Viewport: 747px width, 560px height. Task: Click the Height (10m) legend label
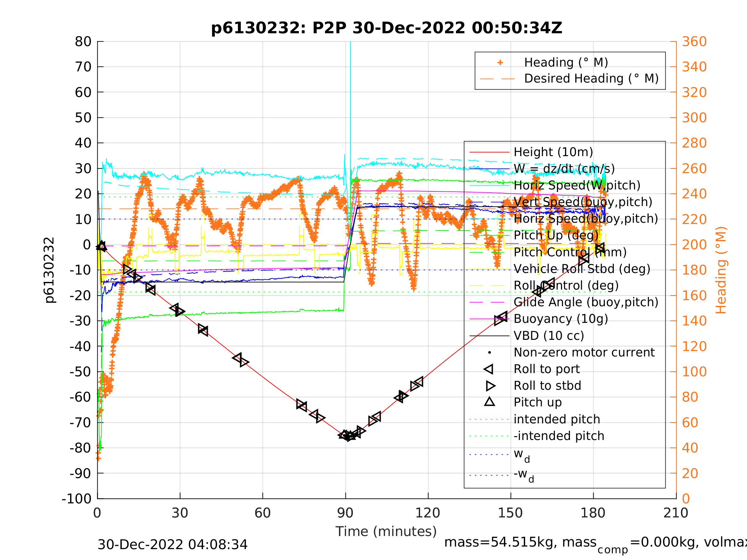tap(553, 152)
